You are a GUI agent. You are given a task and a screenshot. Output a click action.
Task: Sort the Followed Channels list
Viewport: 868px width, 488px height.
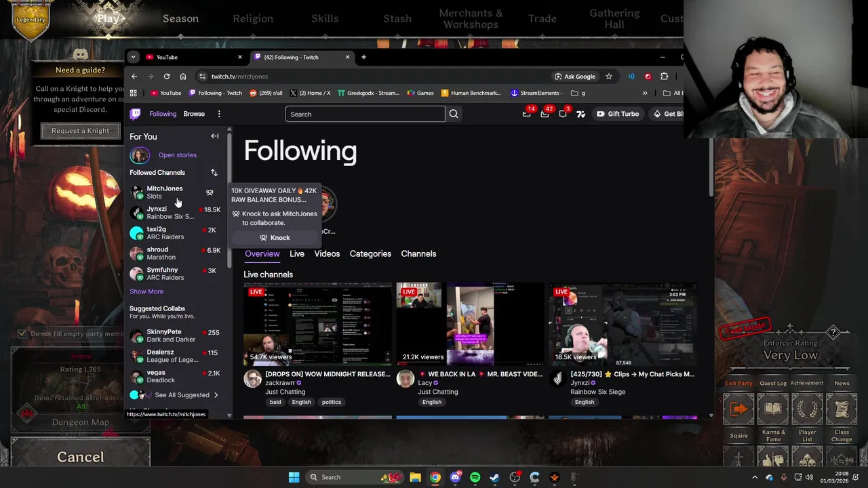click(214, 173)
